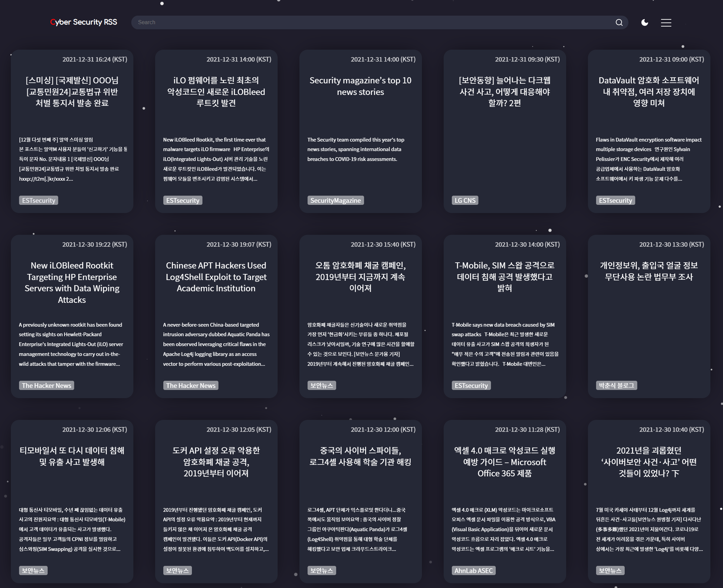
Task: Open Chinese APT Hackers Log4Shell article
Action: (216, 277)
